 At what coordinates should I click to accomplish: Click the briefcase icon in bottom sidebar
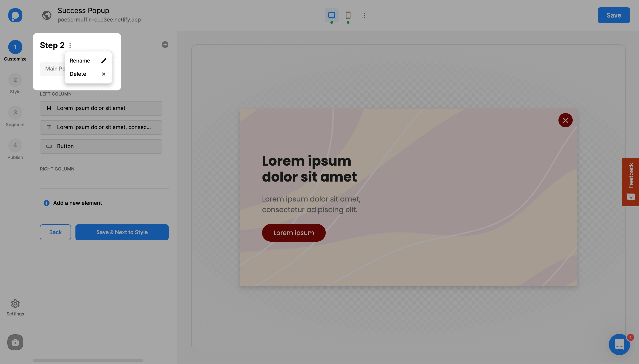pyautogui.click(x=15, y=342)
